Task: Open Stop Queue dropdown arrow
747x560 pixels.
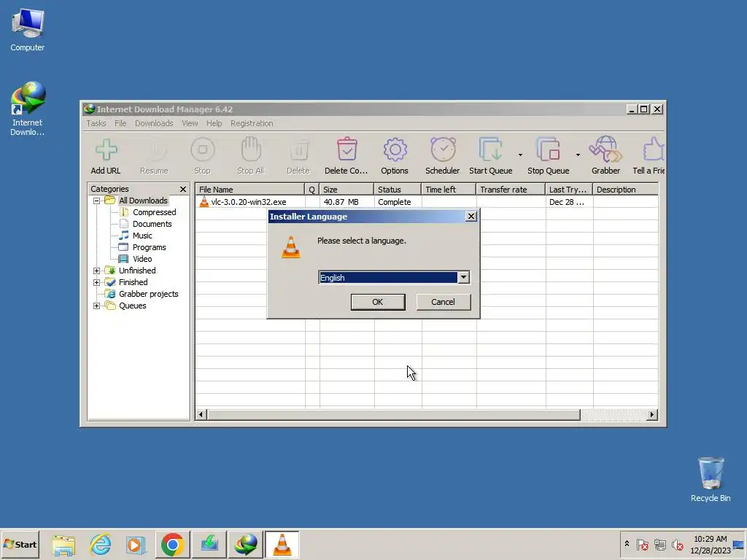Action: 578,155
